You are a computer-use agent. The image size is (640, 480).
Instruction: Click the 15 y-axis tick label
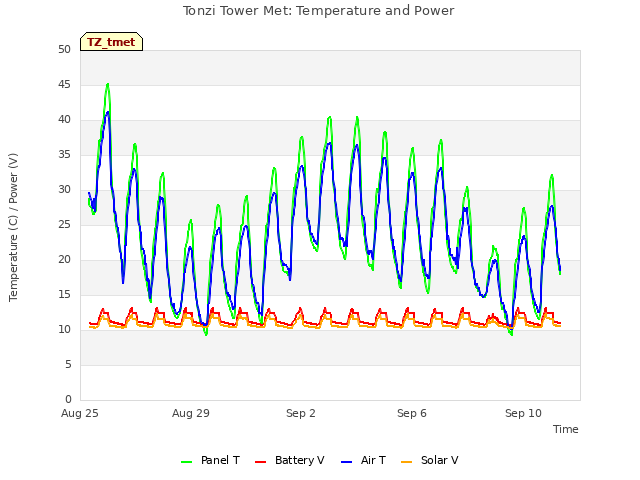tap(64, 295)
